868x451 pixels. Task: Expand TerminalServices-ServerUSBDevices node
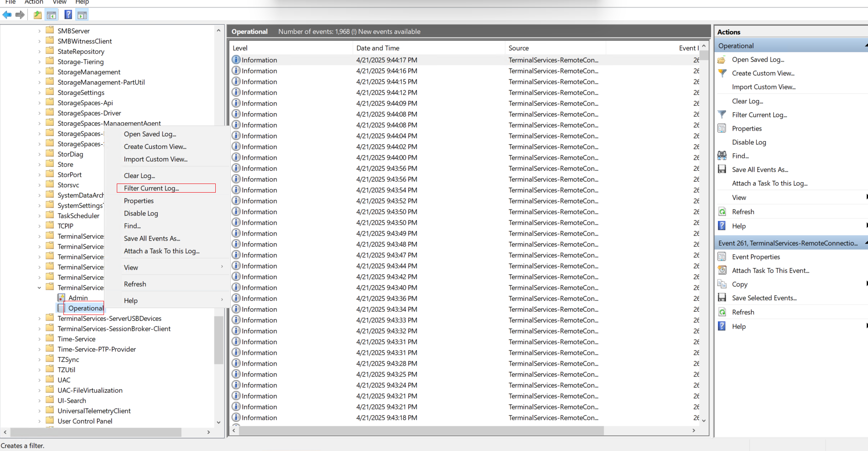tap(39, 319)
